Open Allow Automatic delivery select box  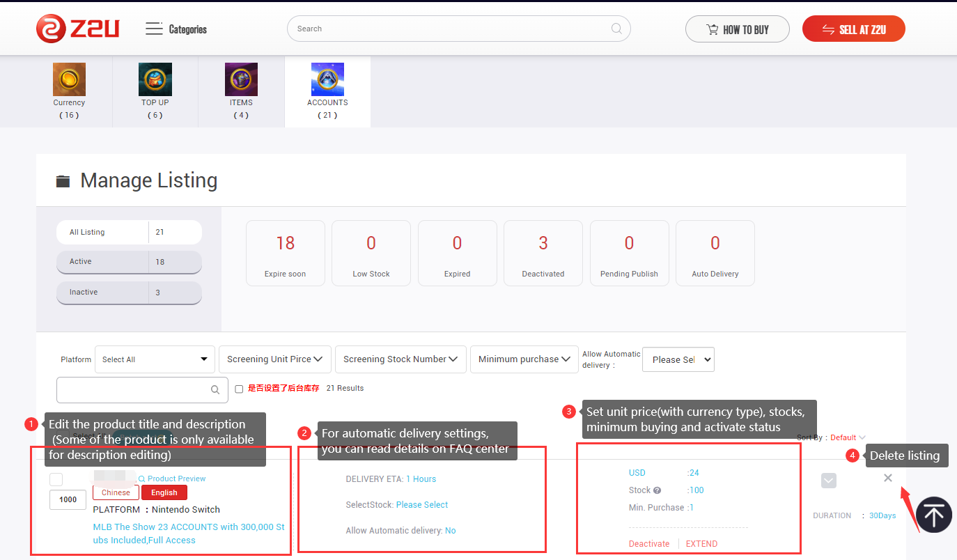tap(678, 359)
